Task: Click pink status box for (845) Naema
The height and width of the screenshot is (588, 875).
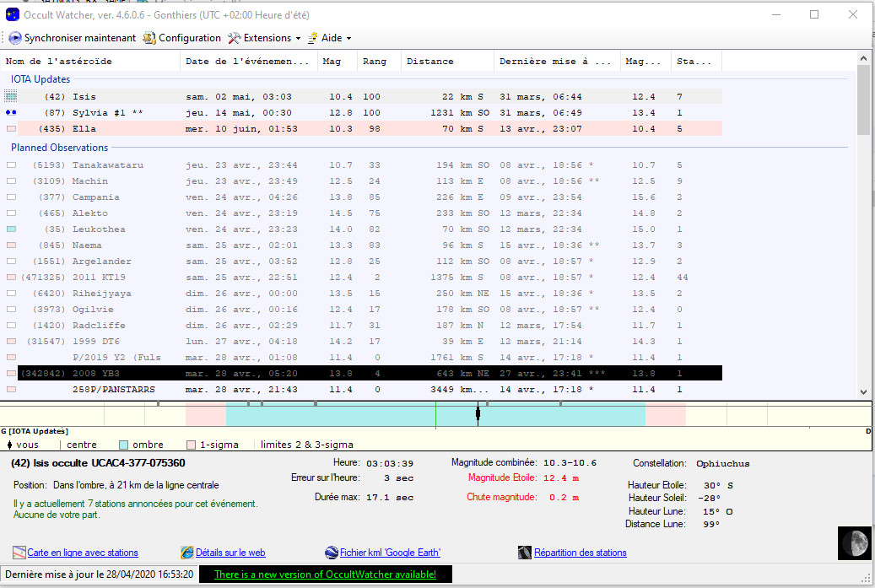Action: (11, 245)
